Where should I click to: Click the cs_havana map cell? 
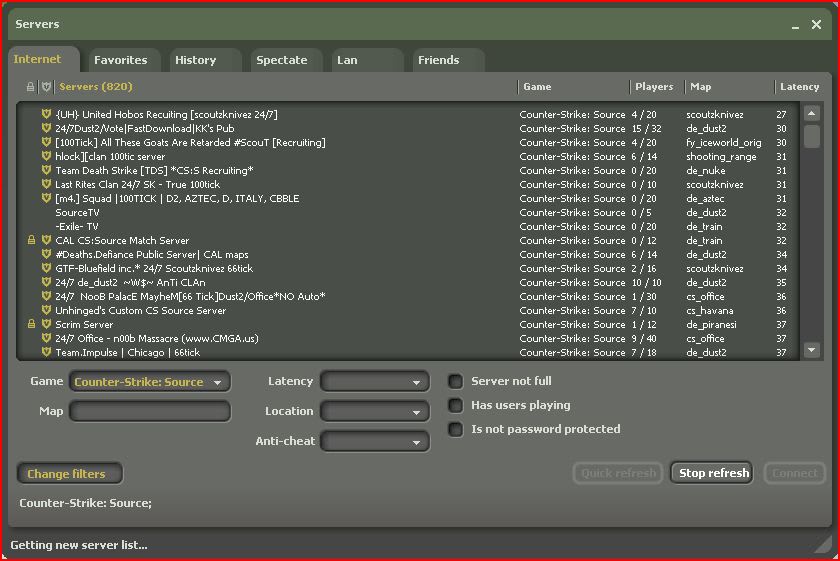click(x=710, y=311)
